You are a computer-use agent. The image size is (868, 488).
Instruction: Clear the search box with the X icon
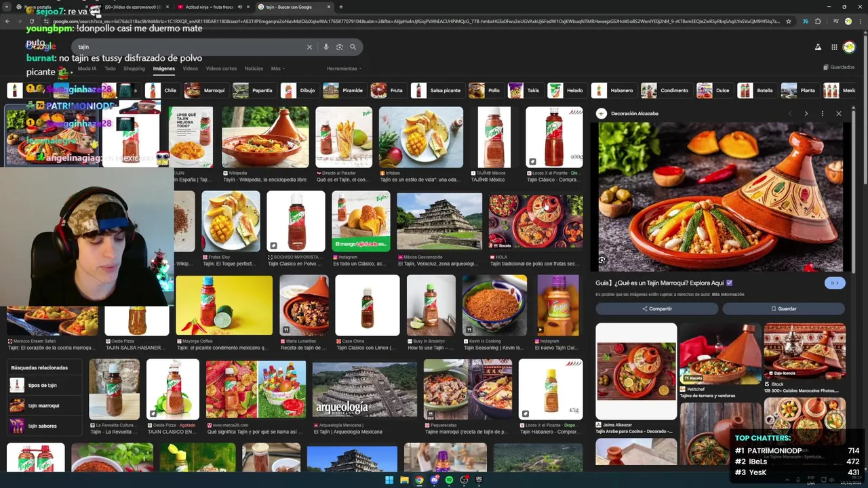309,47
